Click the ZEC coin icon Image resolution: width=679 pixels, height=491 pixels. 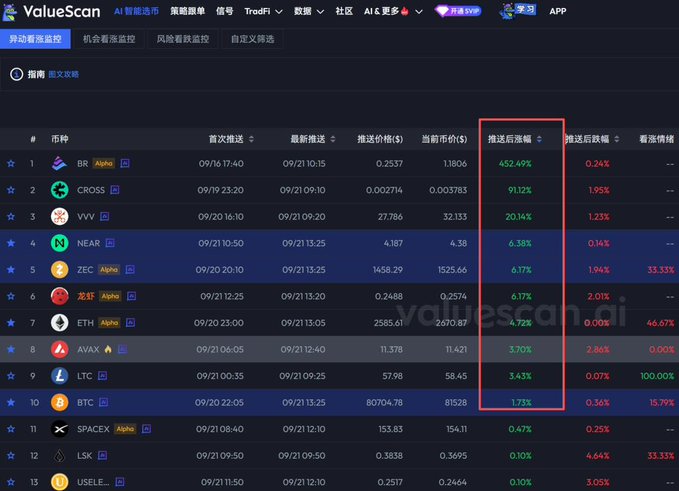coord(59,270)
